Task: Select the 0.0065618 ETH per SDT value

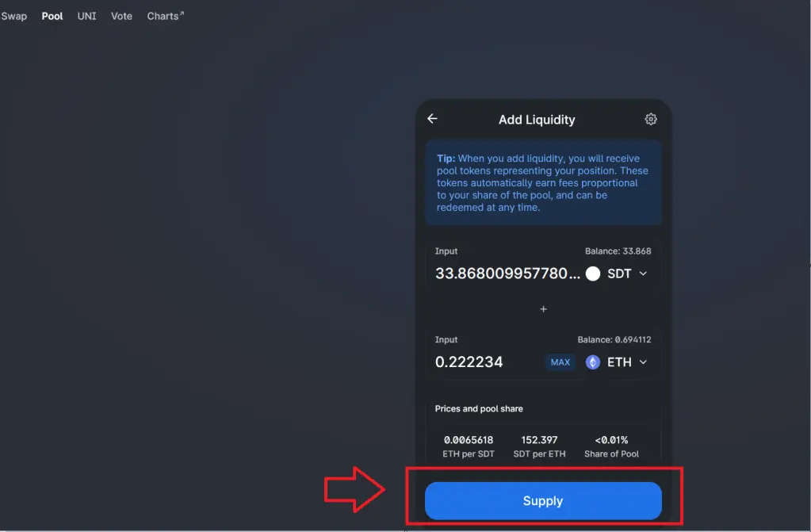Action: (x=469, y=440)
